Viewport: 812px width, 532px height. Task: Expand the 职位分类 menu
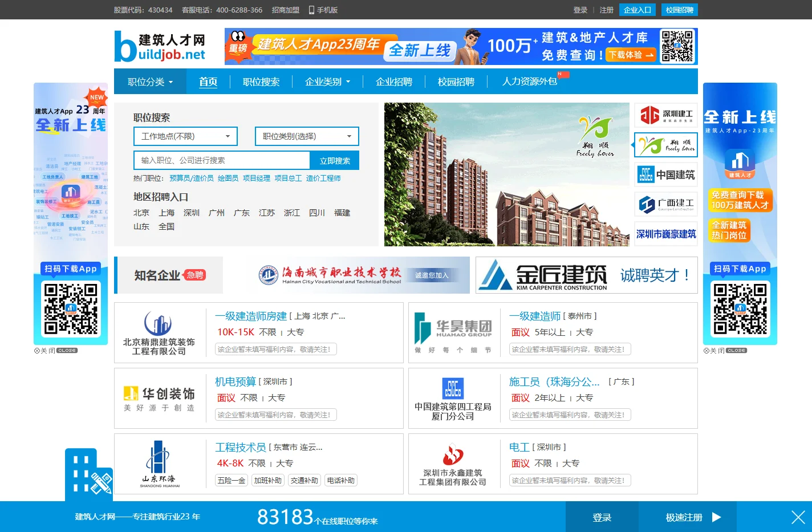point(150,82)
